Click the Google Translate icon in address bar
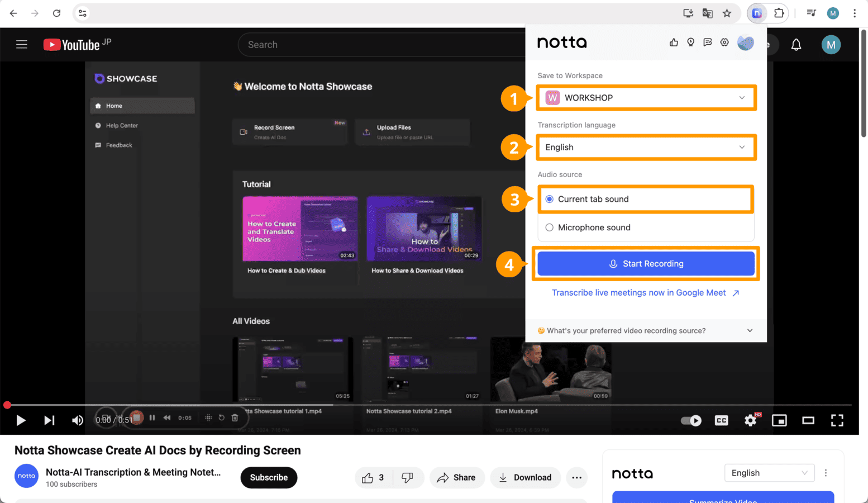868x503 pixels. (707, 13)
